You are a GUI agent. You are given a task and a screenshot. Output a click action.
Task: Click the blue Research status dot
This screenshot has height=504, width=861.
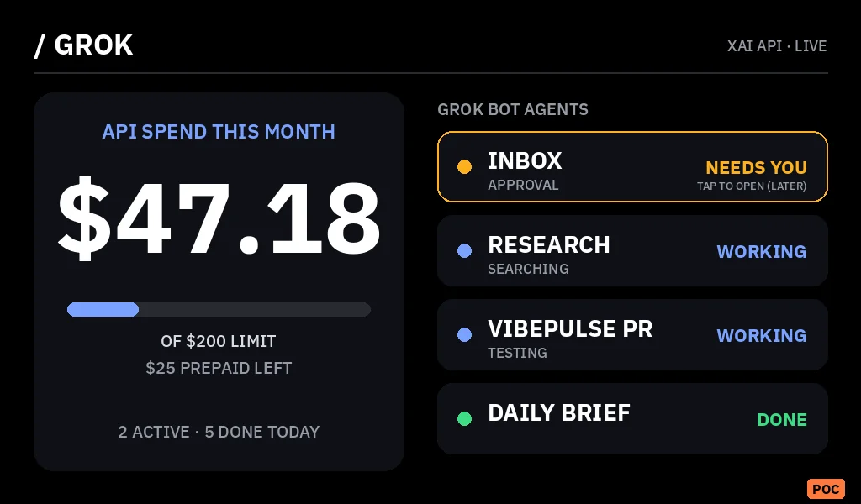[464, 250]
